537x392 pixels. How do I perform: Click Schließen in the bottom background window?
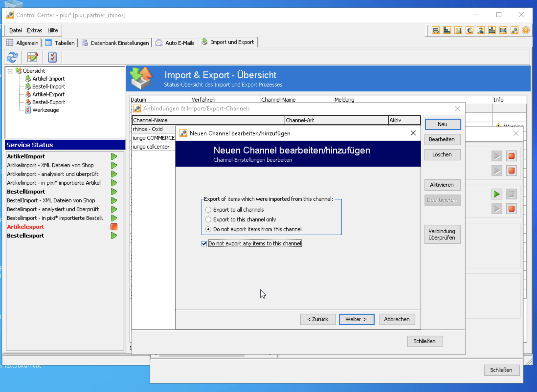502,370
